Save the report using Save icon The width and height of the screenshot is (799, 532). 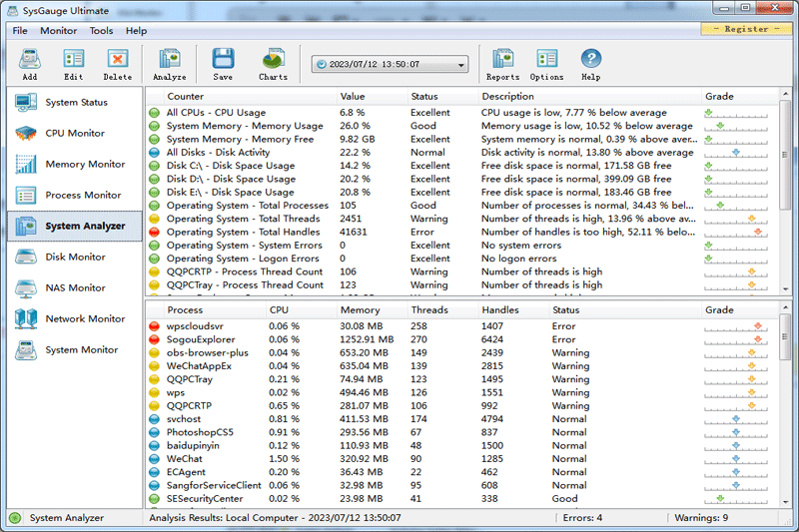(223, 63)
